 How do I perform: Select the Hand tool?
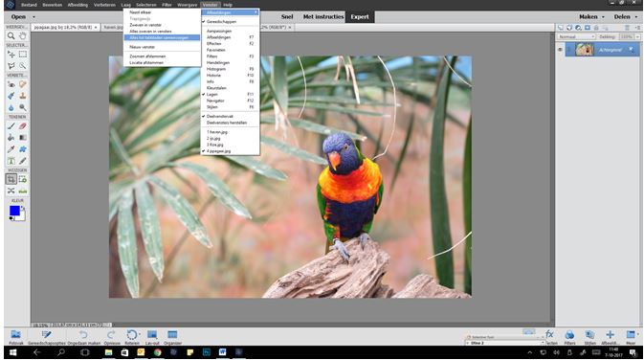point(23,36)
